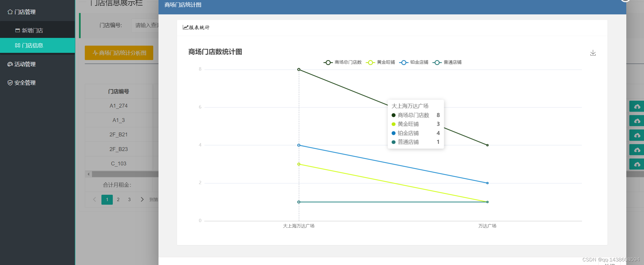This screenshot has height=265, width=644.
Task: Click previous page arrow in pagination
Action: click(94, 199)
